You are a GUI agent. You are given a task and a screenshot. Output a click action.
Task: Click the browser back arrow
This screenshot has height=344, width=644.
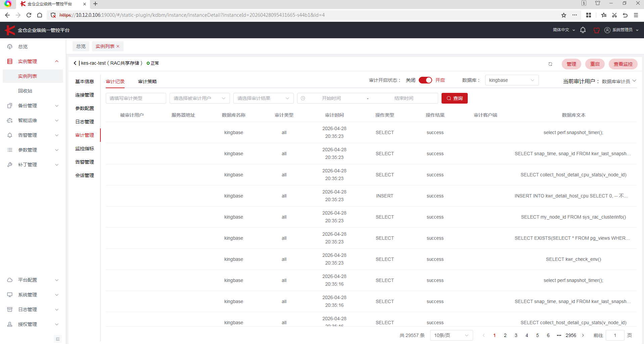[x=7, y=15]
